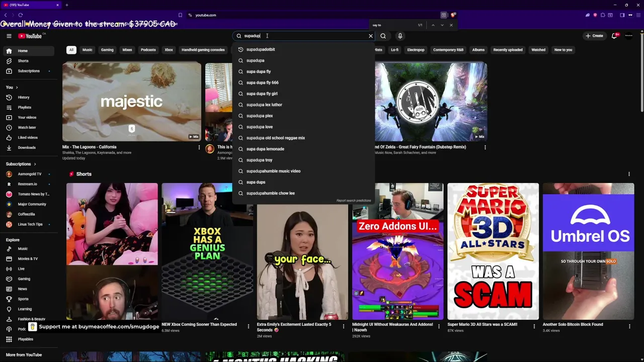Select the All filter chip

71,50
